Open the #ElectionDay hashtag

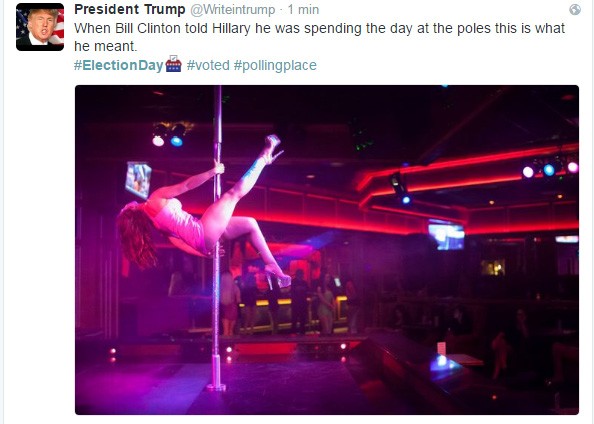pos(119,65)
